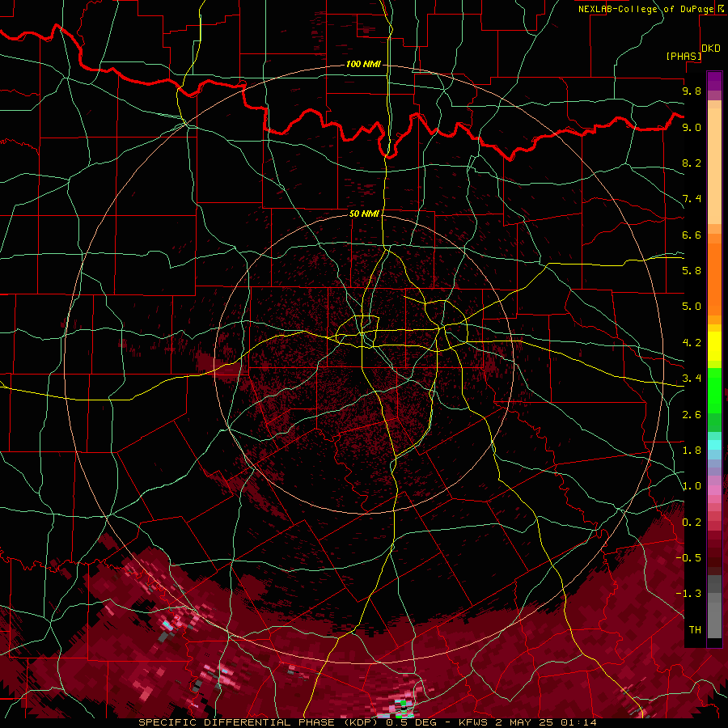
Task: Pick the purple band at top of color scale
Action: tap(714, 81)
